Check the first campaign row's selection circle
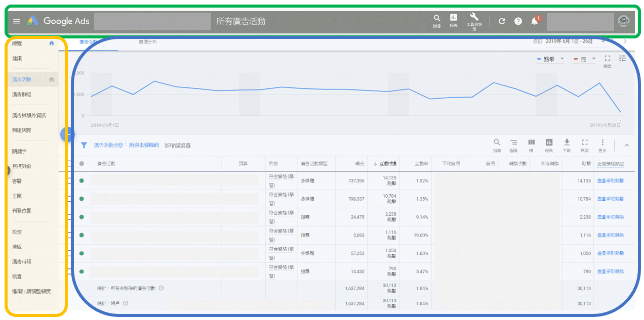 point(82,181)
